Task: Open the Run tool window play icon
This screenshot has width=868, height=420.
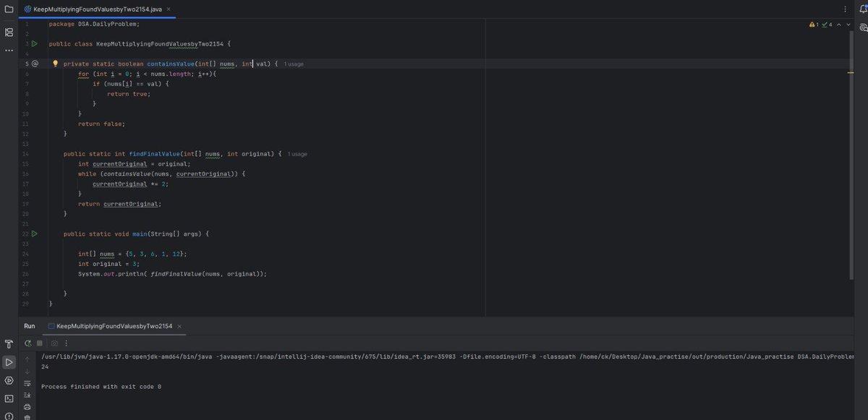Action: [x=9, y=362]
